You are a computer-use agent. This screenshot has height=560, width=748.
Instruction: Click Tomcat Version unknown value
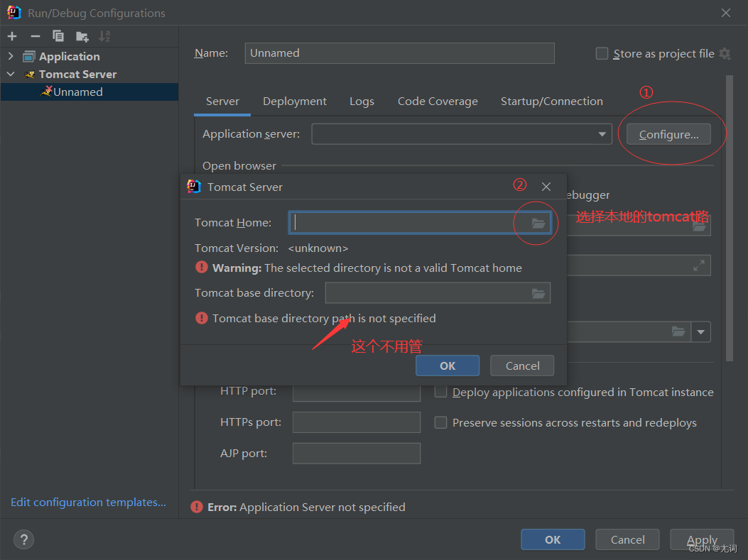pos(318,248)
